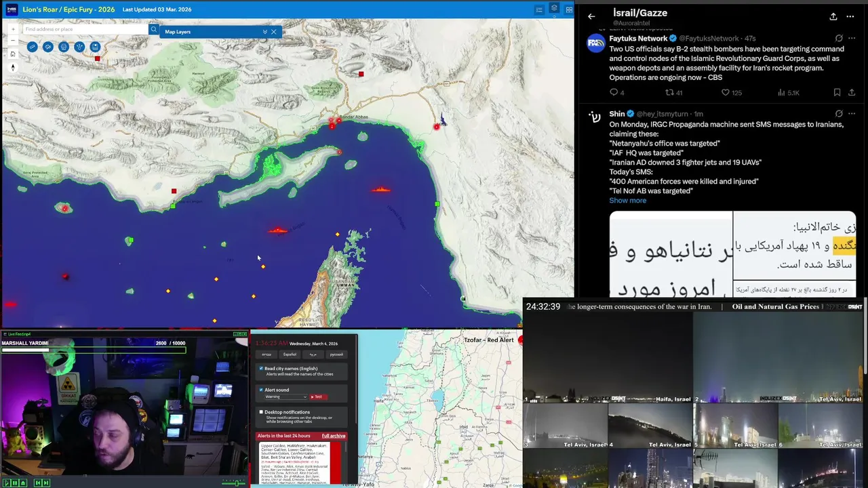
Task: Click the save disk icon on map
Action: coord(95,47)
